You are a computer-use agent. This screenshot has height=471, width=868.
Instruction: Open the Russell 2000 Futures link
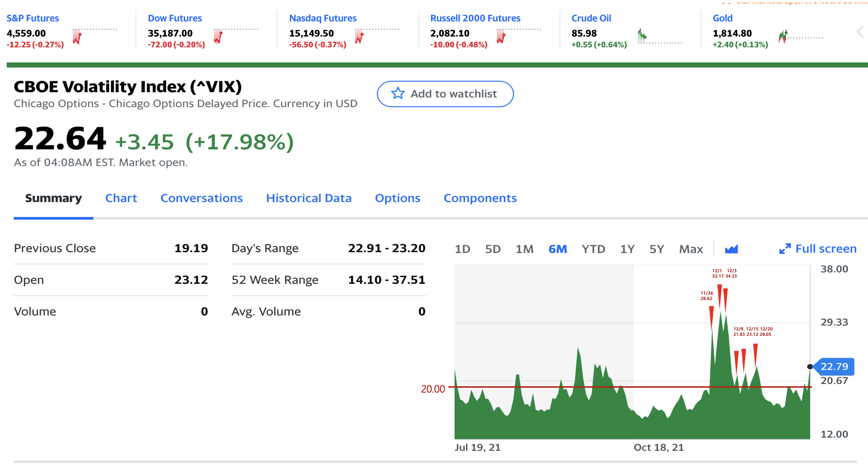click(475, 18)
